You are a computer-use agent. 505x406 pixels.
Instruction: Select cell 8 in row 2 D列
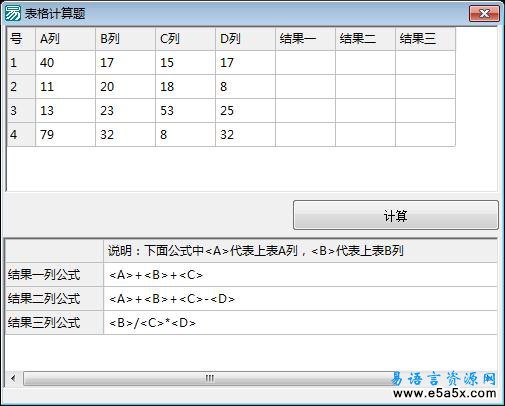click(x=245, y=87)
